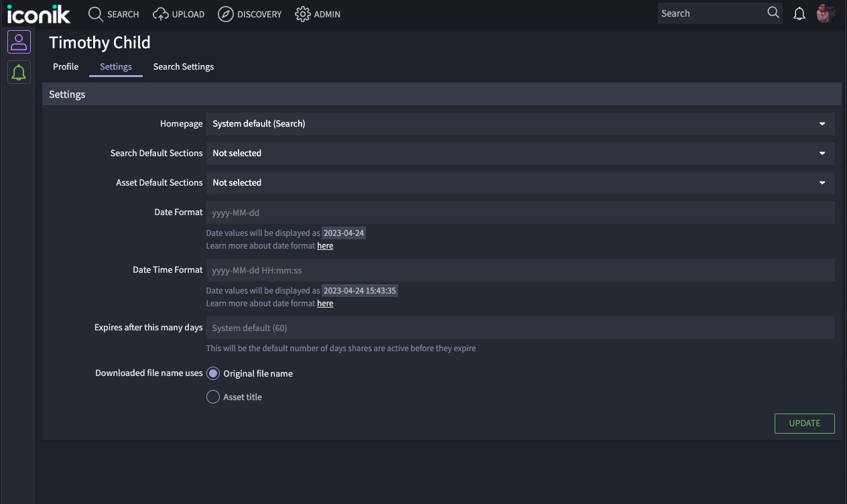Open the Search Settings tab
Image resolution: width=847 pixels, height=504 pixels.
[x=183, y=66]
